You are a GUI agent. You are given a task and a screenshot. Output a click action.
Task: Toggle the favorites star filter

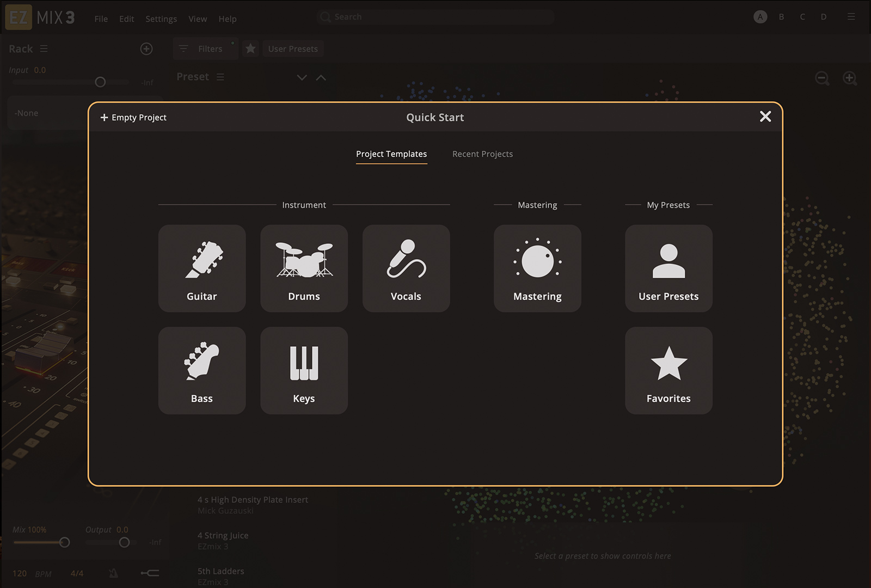pos(250,48)
